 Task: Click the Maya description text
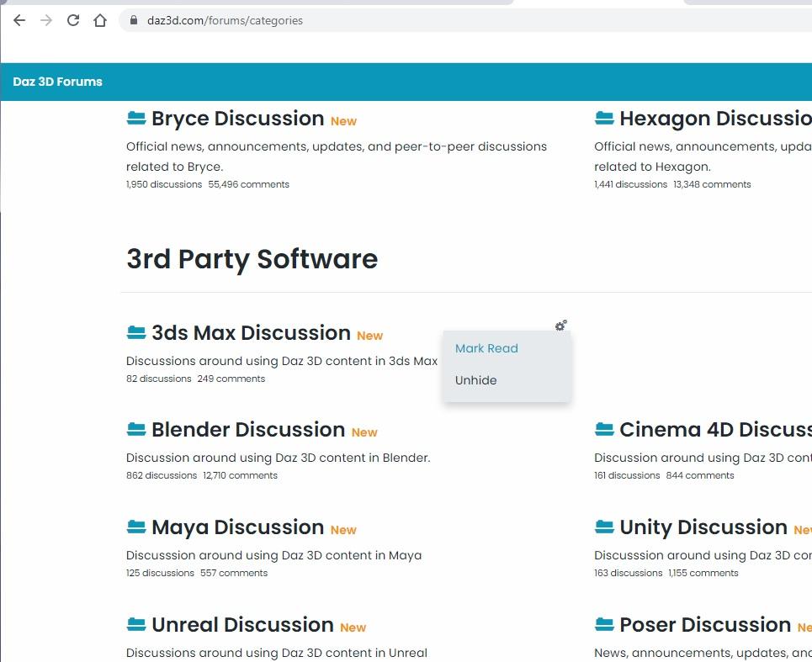(x=274, y=555)
